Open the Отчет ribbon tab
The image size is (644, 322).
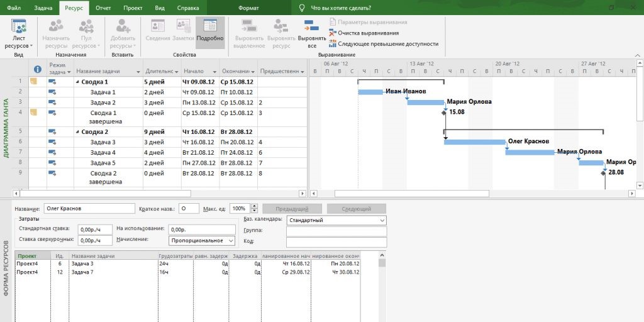[103, 8]
